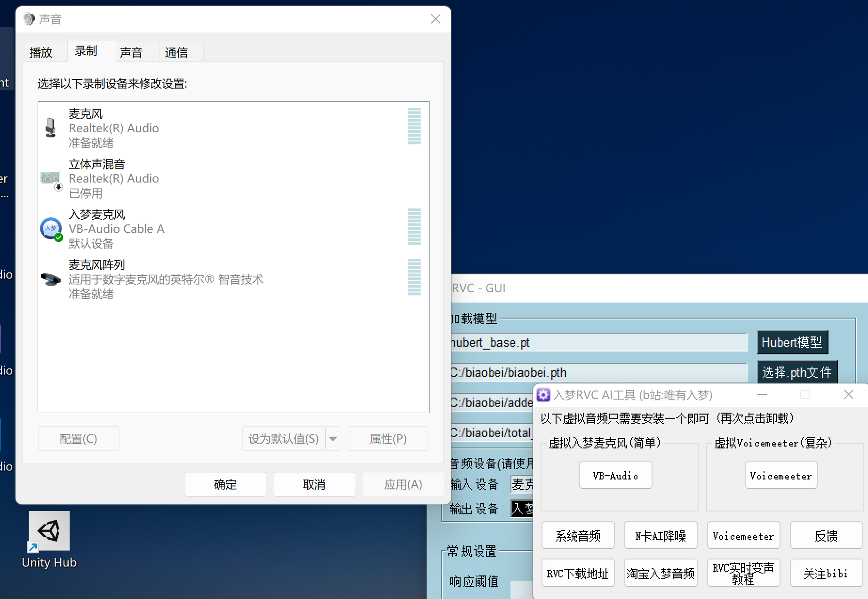This screenshot has width=868, height=599.
Task: Click the 麦克风阵列 level meter
Action: [414, 277]
